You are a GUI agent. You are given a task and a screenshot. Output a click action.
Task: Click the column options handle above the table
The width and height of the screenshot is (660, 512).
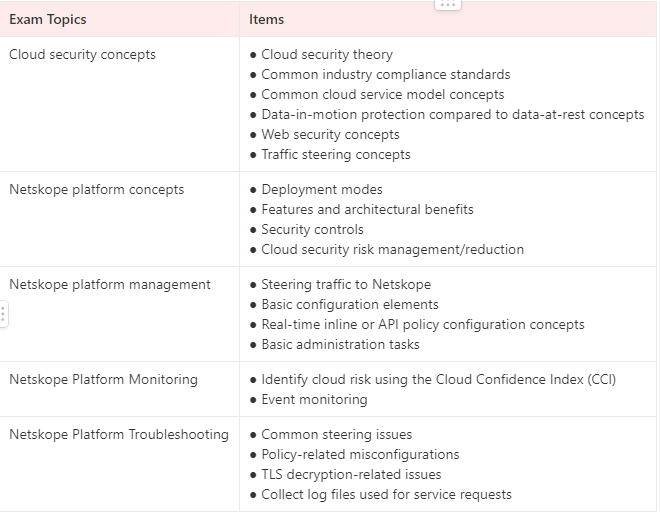[x=447, y=5]
